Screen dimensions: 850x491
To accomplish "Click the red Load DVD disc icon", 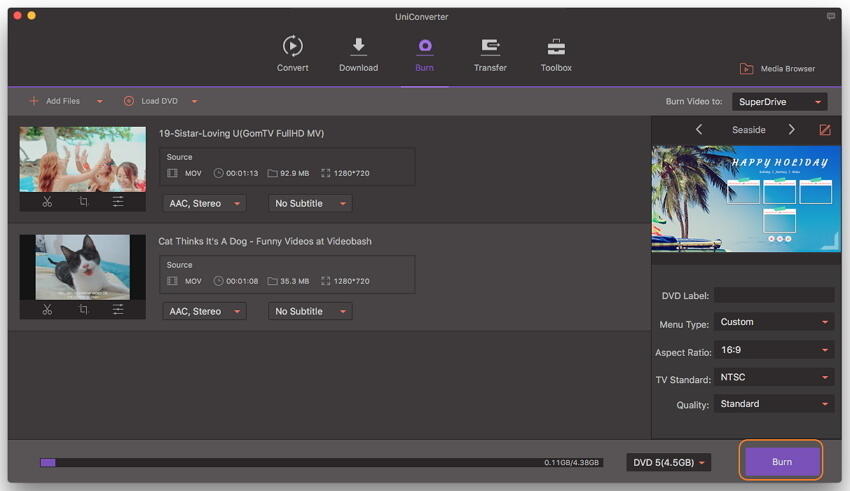I will click(129, 101).
